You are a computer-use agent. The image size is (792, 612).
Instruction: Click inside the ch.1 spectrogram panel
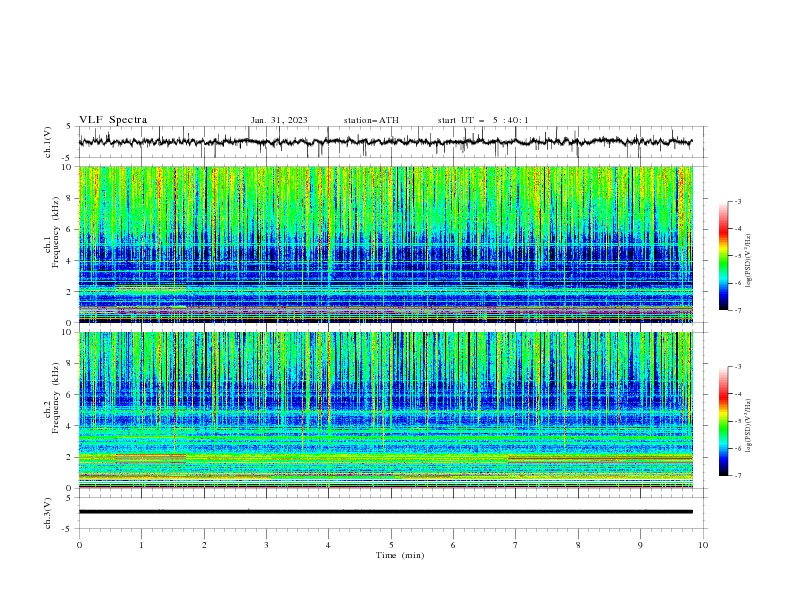pyautogui.click(x=385, y=244)
